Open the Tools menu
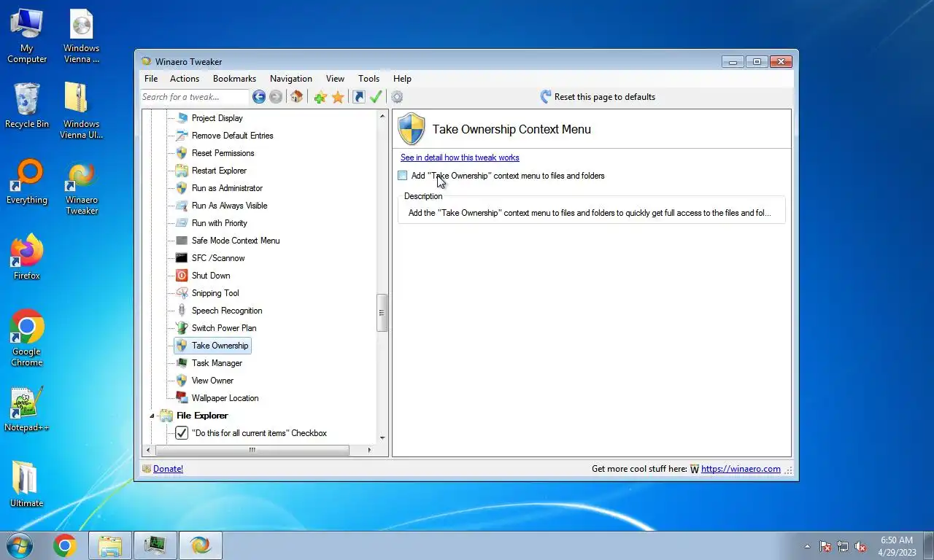934x560 pixels. pos(368,79)
